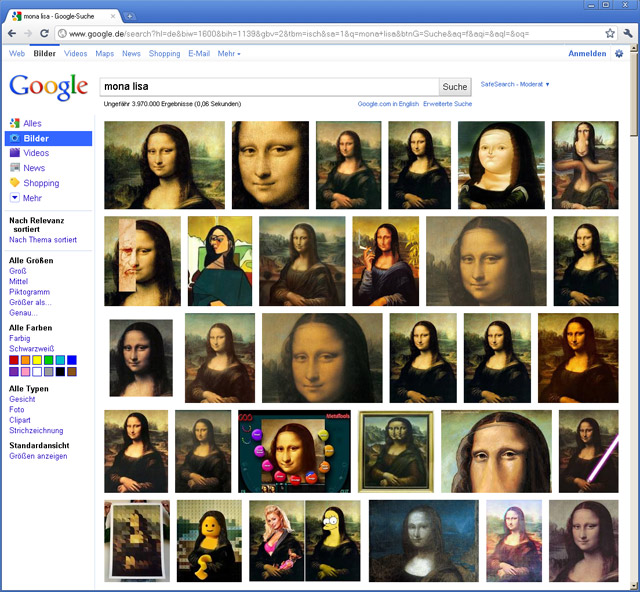Click the browser back arrow
The height and width of the screenshot is (592, 640).
click(12, 33)
